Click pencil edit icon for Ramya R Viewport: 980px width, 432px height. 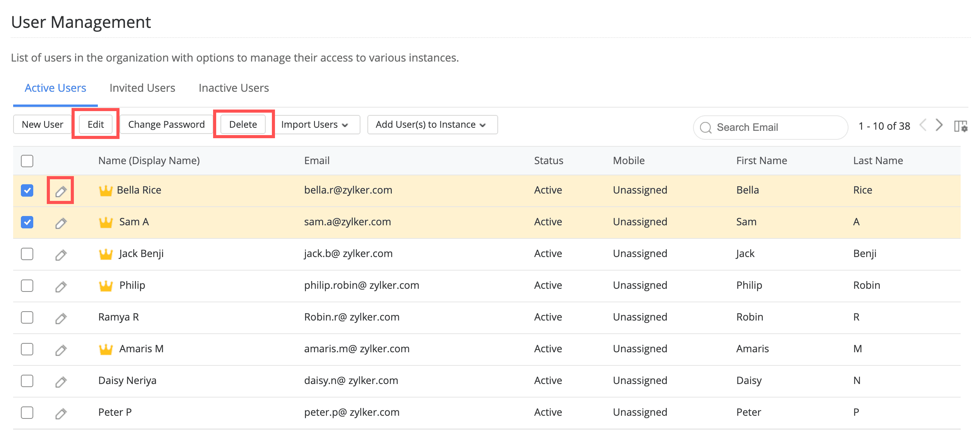click(x=61, y=318)
